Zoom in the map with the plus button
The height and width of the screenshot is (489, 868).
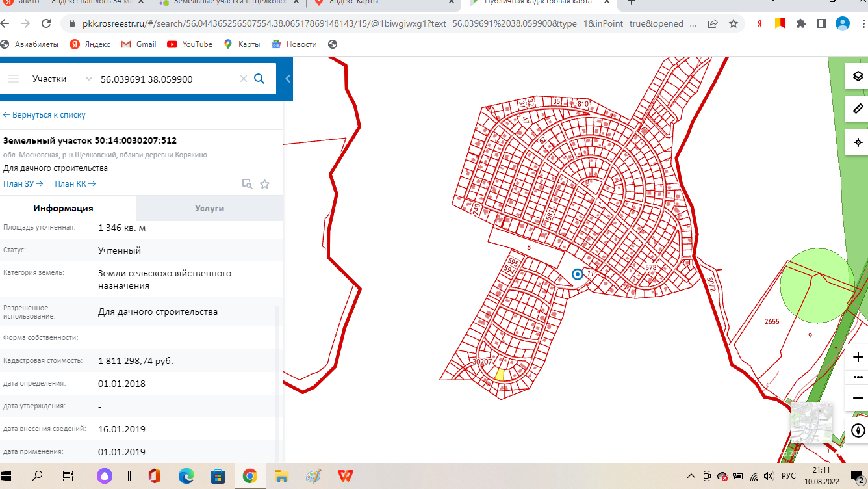pos(858,357)
